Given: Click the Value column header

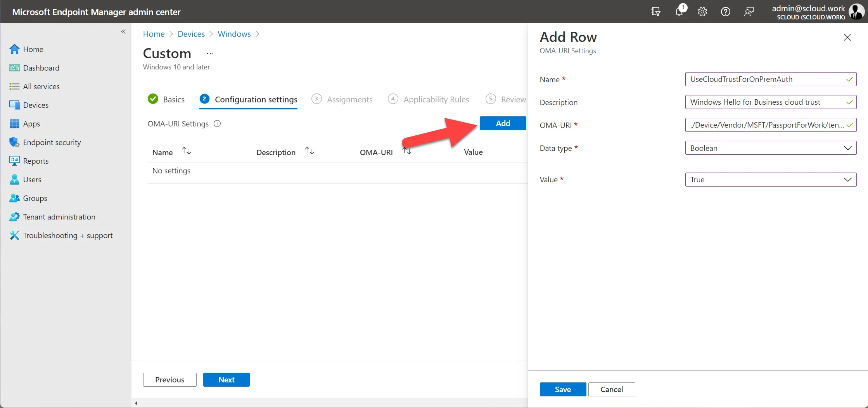Looking at the screenshot, I should point(473,152).
